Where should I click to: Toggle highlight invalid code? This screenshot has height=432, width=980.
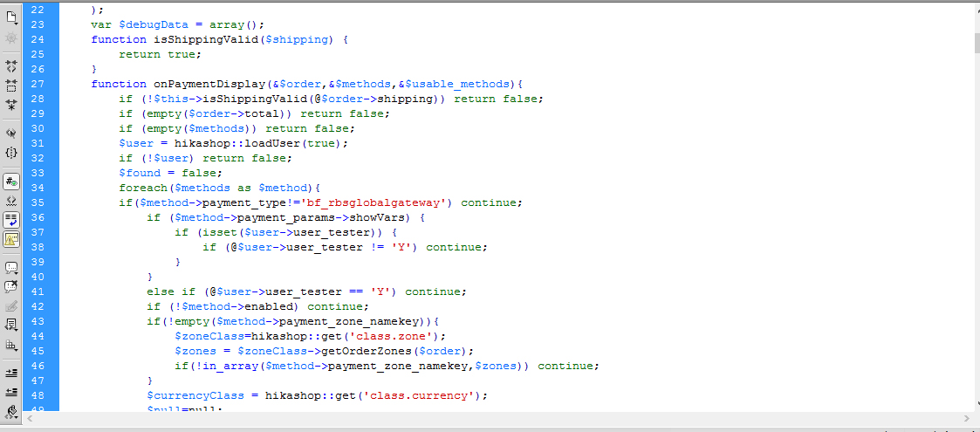(x=11, y=201)
